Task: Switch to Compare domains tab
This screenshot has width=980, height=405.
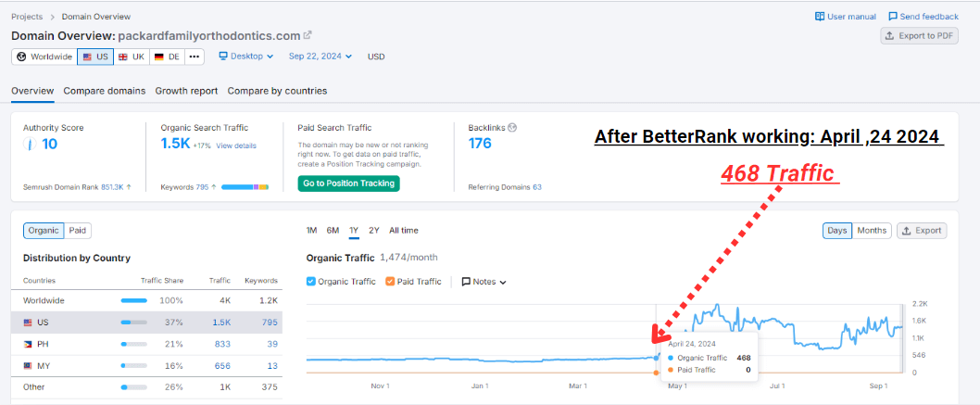Action: (105, 91)
